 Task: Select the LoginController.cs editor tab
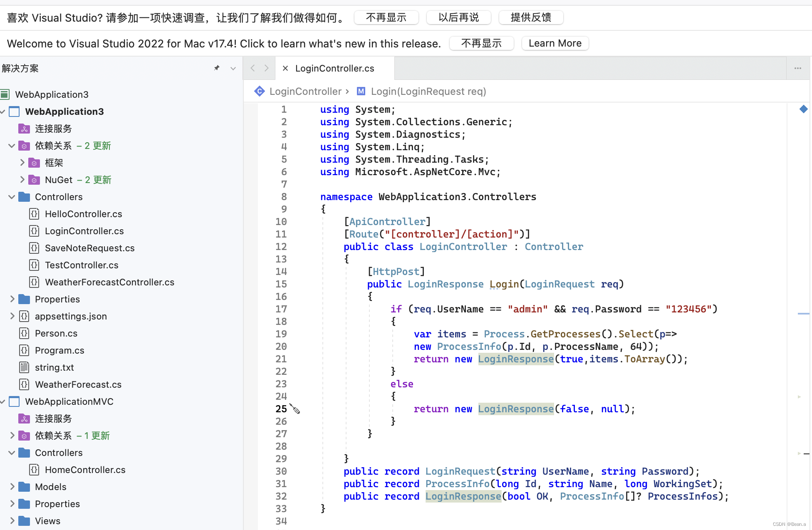(334, 68)
